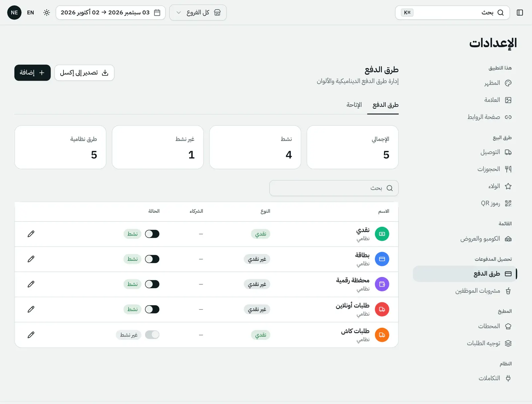
Task: Click edit pencil for بطاقة row
Action: pos(31,259)
